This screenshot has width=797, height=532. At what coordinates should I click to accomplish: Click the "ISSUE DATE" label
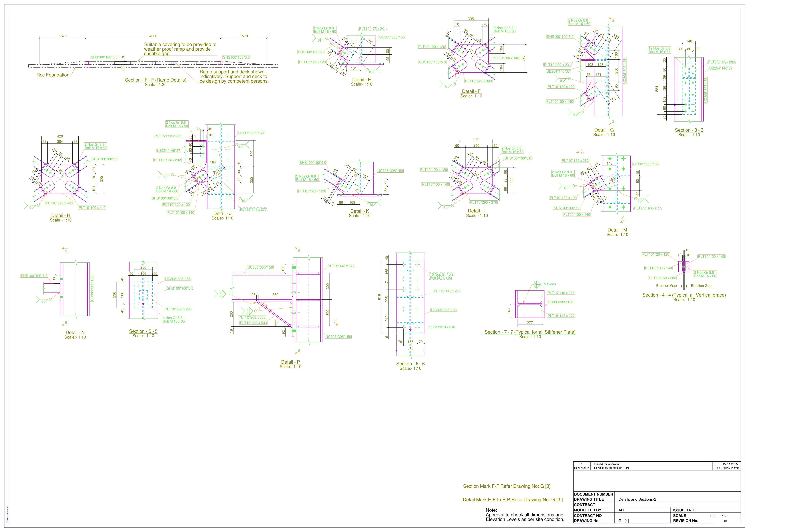click(684, 510)
